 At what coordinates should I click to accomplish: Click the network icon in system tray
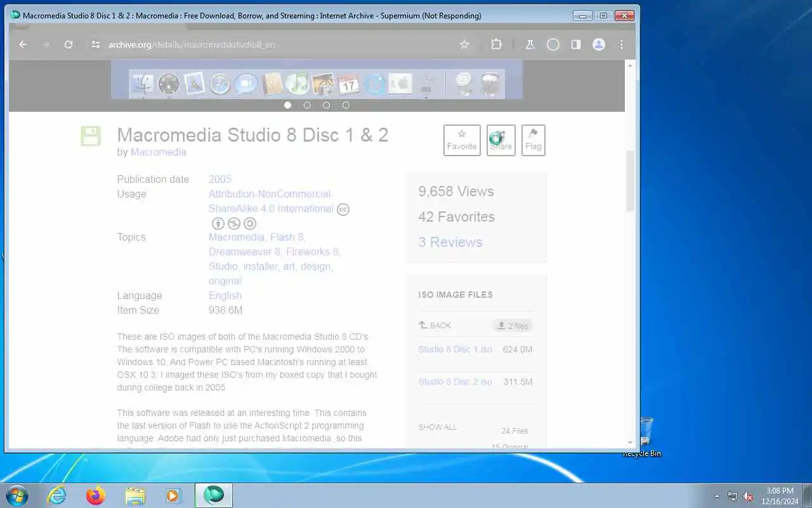(733, 496)
